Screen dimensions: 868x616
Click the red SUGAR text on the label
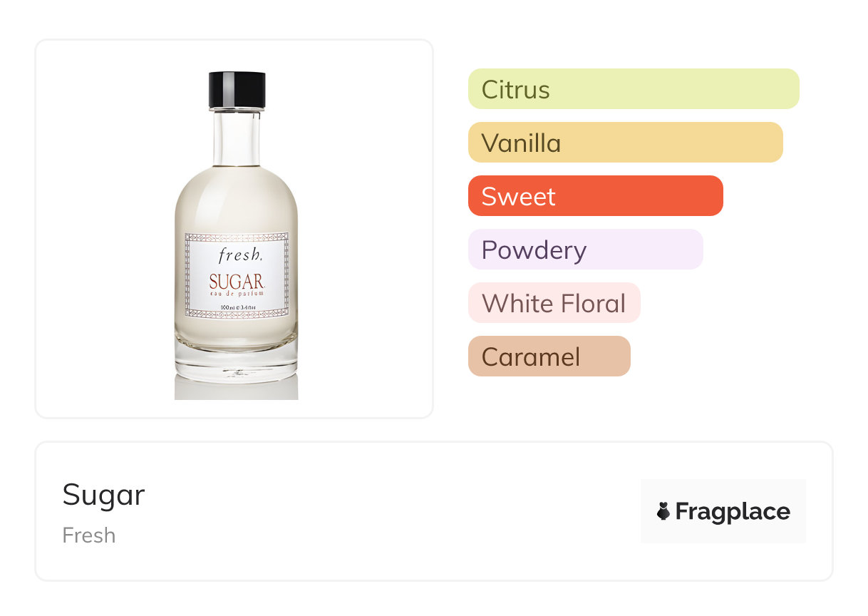[x=237, y=282]
